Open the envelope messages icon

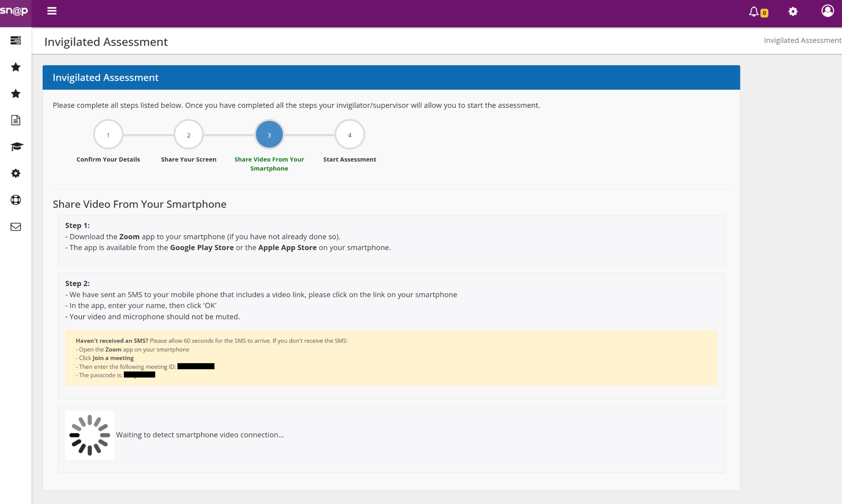(15, 227)
